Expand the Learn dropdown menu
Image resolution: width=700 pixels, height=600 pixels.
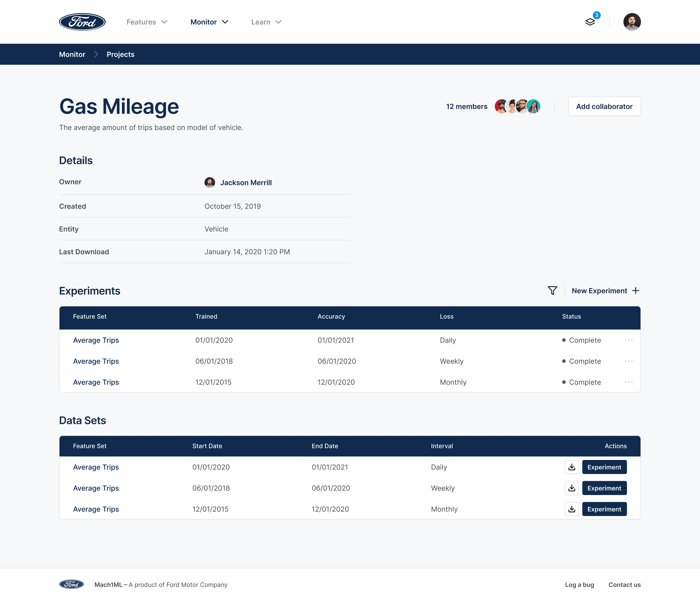point(266,22)
